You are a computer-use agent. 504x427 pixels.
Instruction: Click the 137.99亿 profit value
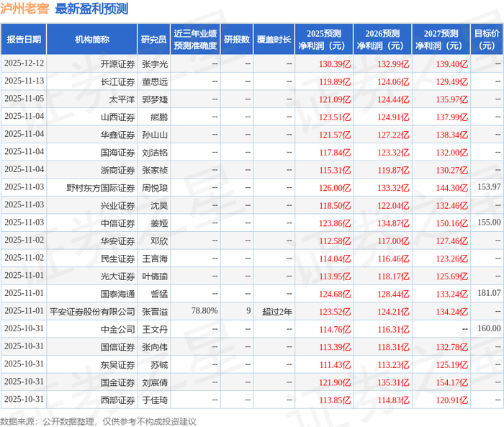452,117
